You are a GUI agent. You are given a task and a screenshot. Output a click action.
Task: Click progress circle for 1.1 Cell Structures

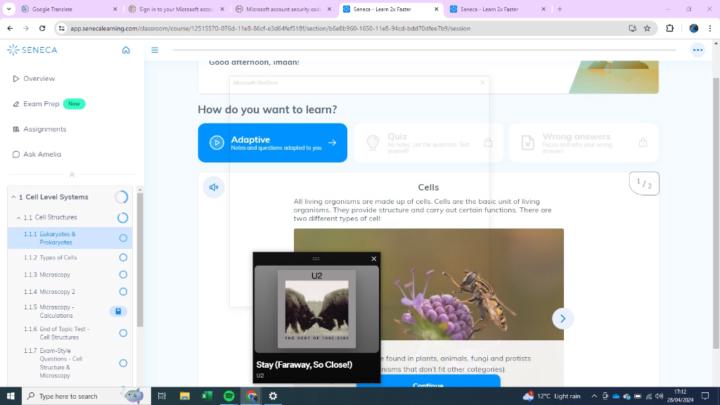pyautogui.click(x=123, y=218)
